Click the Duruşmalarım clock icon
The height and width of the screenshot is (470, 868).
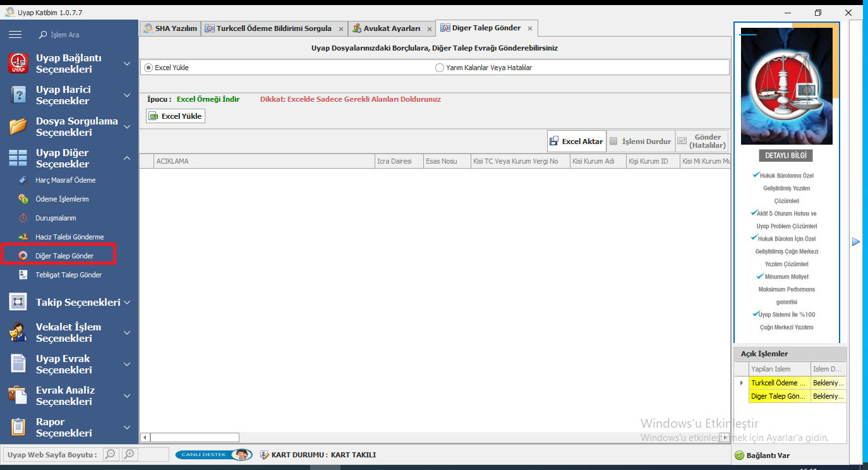(x=23, y=218)
